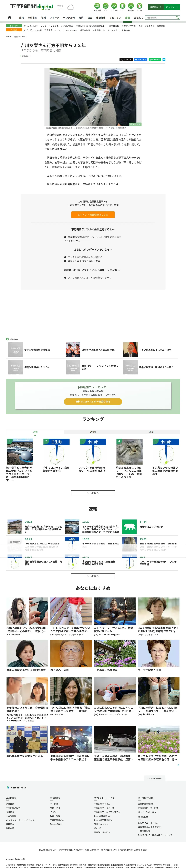
Task: Open 優勝の戸上隼輔 article thumbnail
Action: tap(73, 350)
